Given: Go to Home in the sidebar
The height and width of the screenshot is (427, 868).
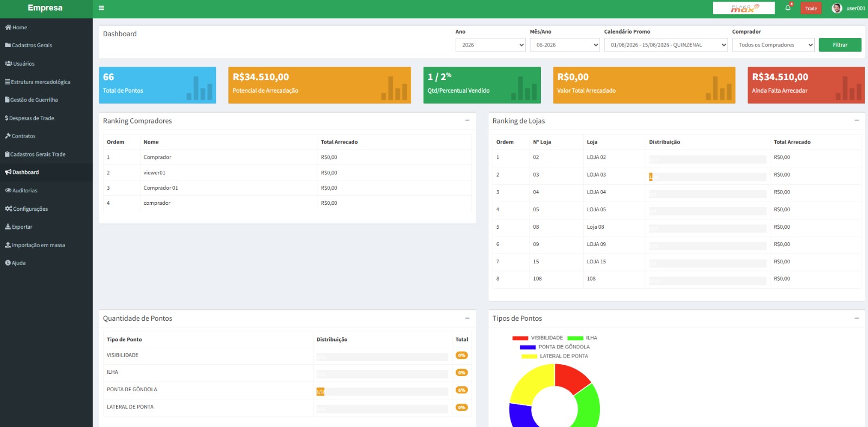Looking at the screenshot, I should tap(46, 27).
